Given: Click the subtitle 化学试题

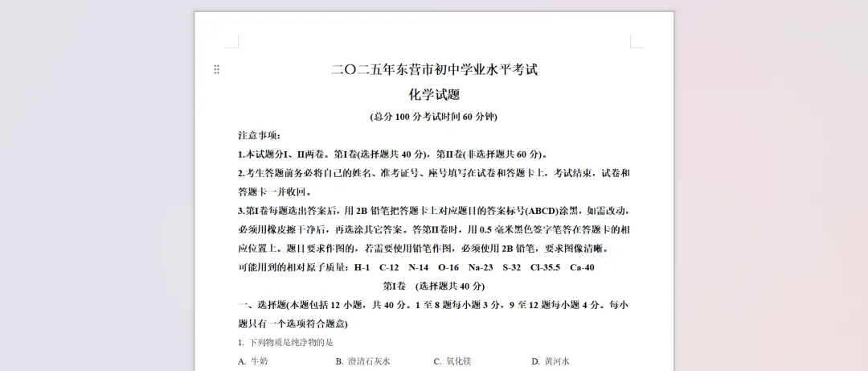Looking at the screenshot, I should (435, 95).
